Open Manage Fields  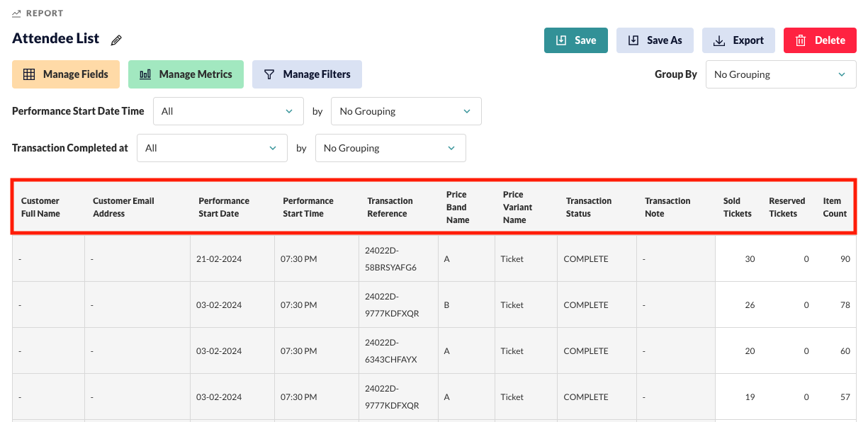coord(66,74)
